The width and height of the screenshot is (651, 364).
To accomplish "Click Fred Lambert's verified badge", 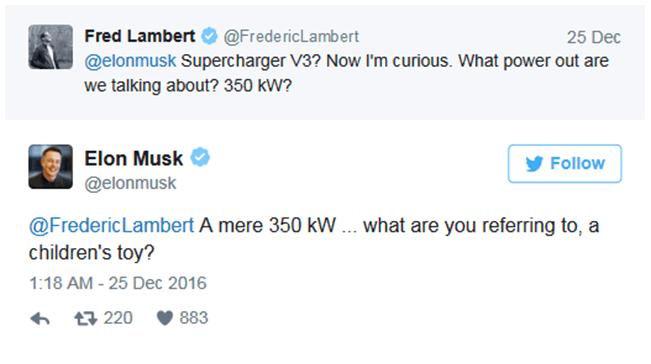I will 209,36.
